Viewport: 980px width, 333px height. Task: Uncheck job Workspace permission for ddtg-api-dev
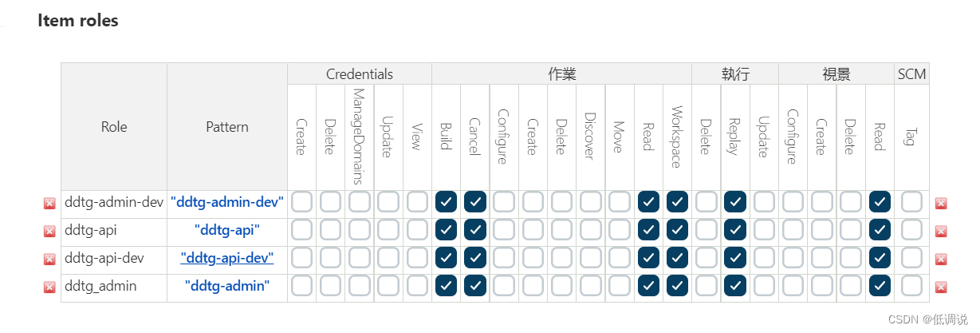click(677, 259)
